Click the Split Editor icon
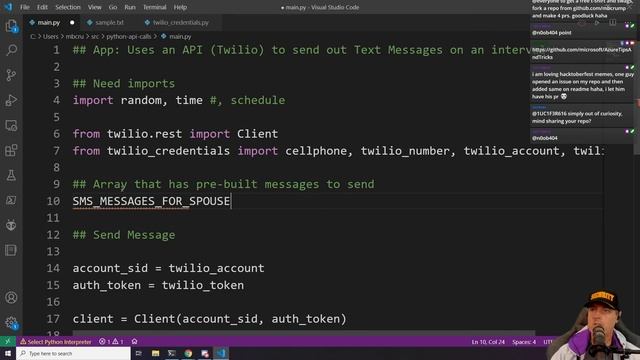 (x=613, y=23)
